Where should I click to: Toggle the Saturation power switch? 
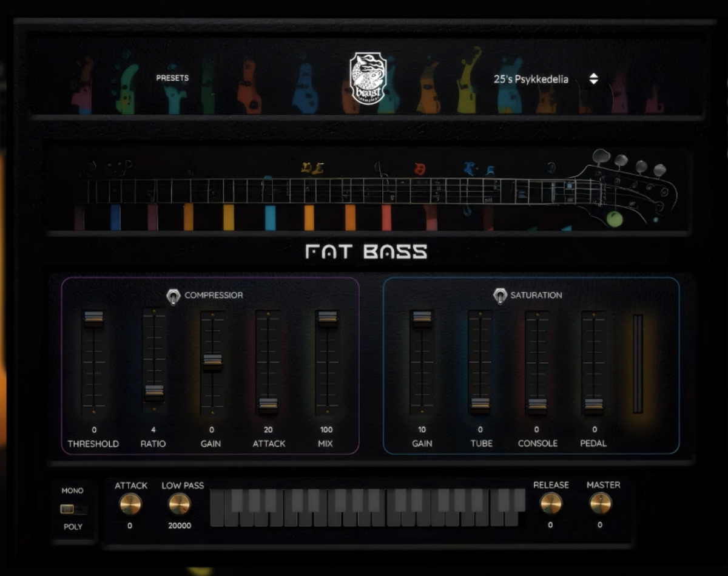pos(500,296)
